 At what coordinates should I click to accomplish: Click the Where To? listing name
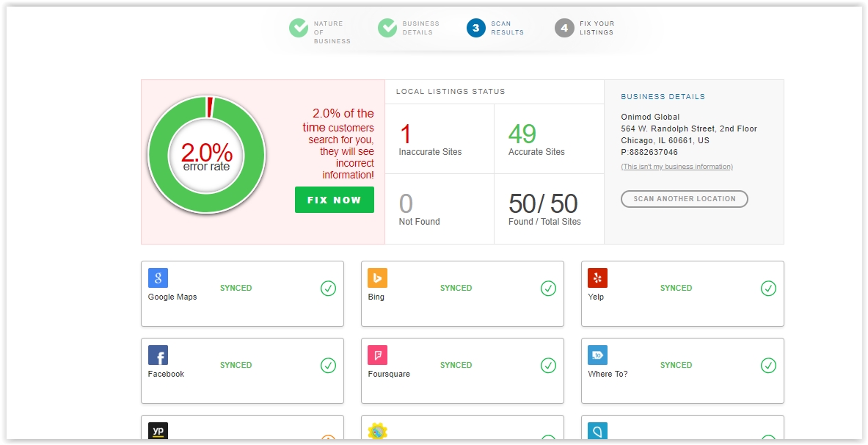[608, 374]
